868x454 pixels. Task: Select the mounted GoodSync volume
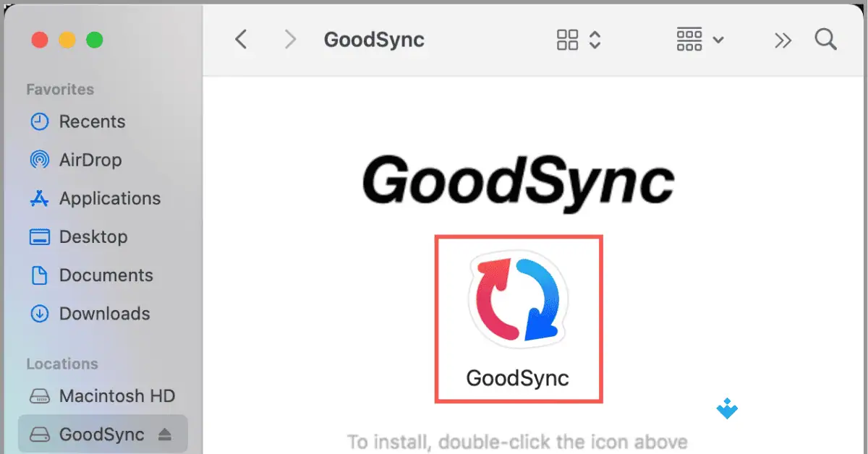[x=101, y=434]
